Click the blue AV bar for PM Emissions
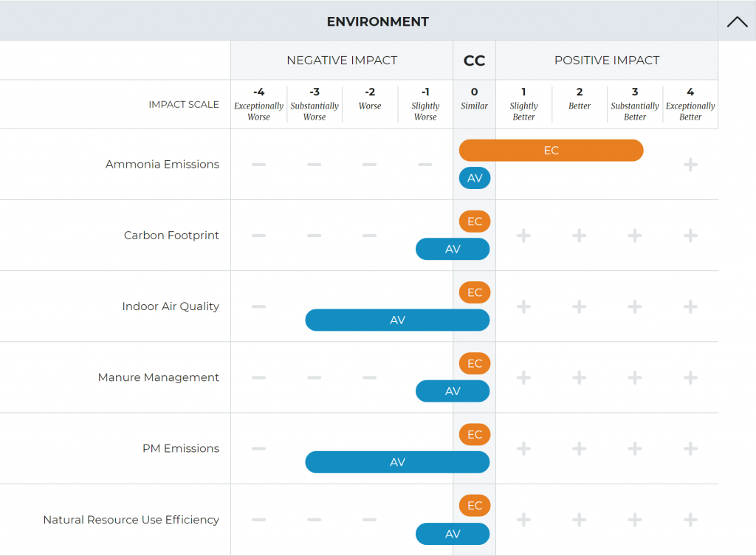This screenshot has width=756, height=556. pos(397,462)
